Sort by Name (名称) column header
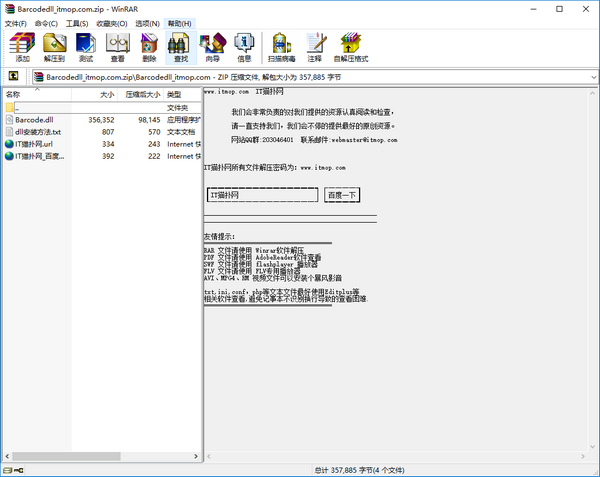The image size is (600, 477). point(37,94)
